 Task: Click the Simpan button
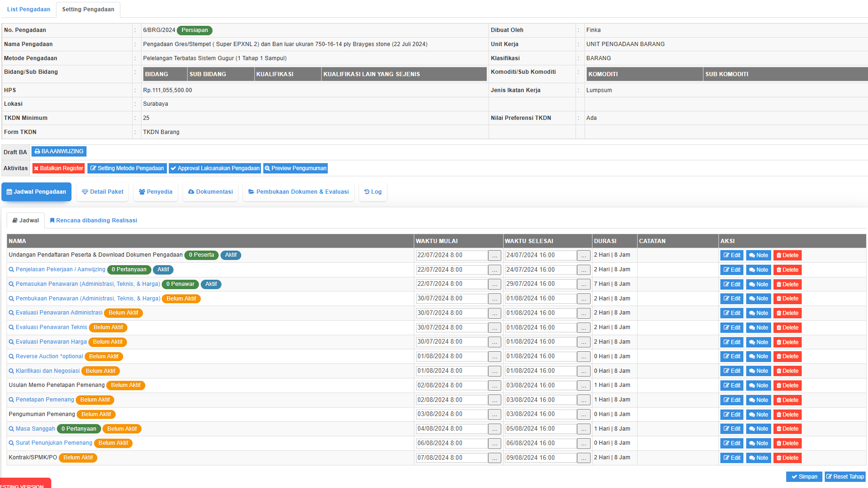[x=804, y=477]
